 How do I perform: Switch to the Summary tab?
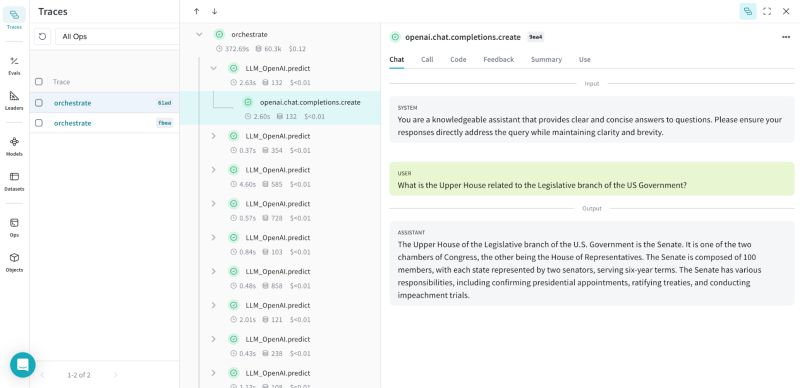(x=546, y=60)
